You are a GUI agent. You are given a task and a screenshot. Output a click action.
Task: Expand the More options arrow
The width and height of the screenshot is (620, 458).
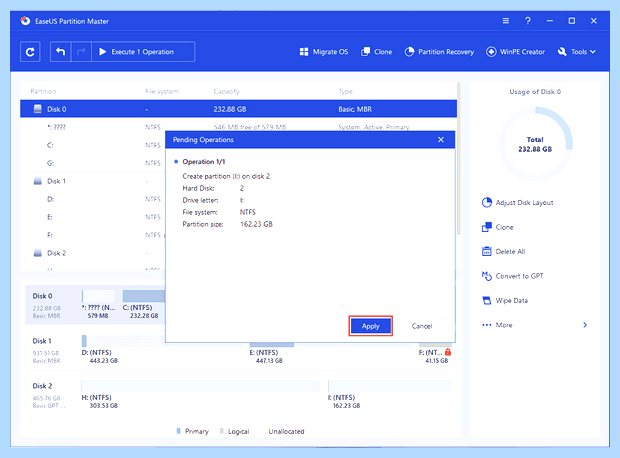585,325
